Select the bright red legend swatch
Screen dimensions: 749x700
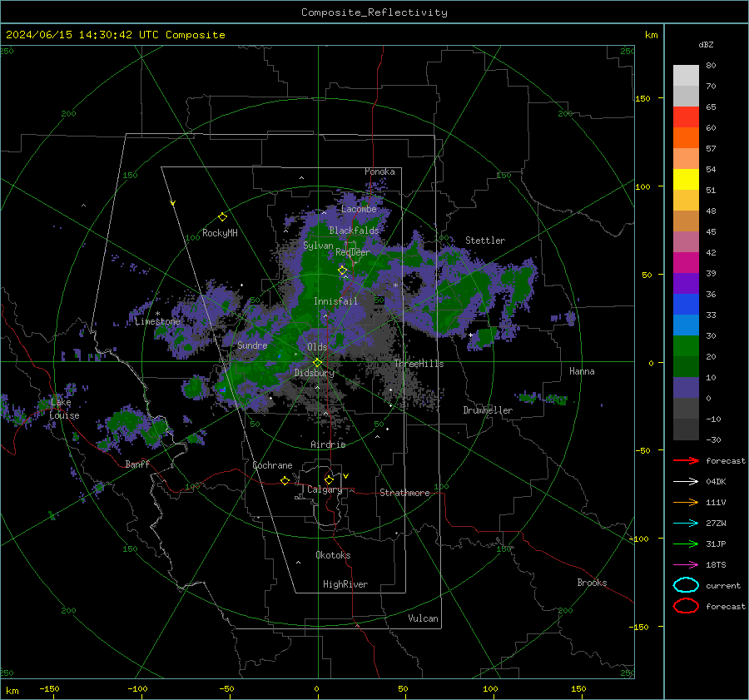pyautogui.click(x=686, y=117)
